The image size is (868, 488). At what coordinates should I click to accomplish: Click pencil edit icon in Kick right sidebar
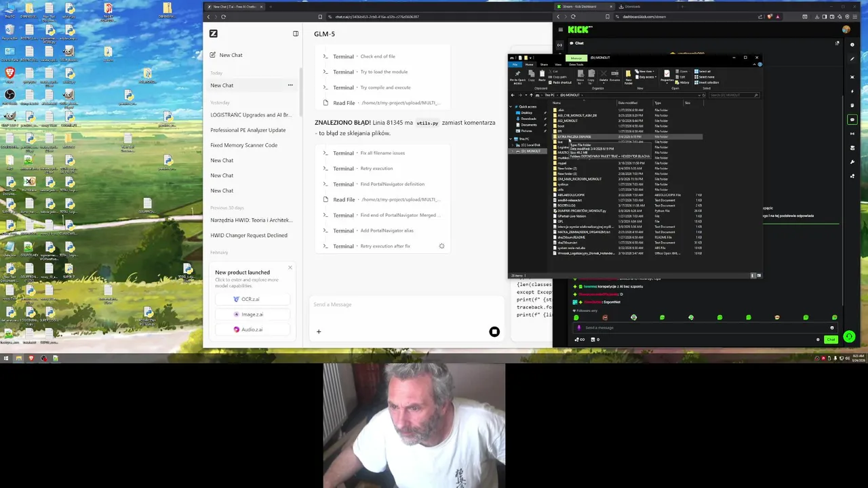click(x=852, y=59)
